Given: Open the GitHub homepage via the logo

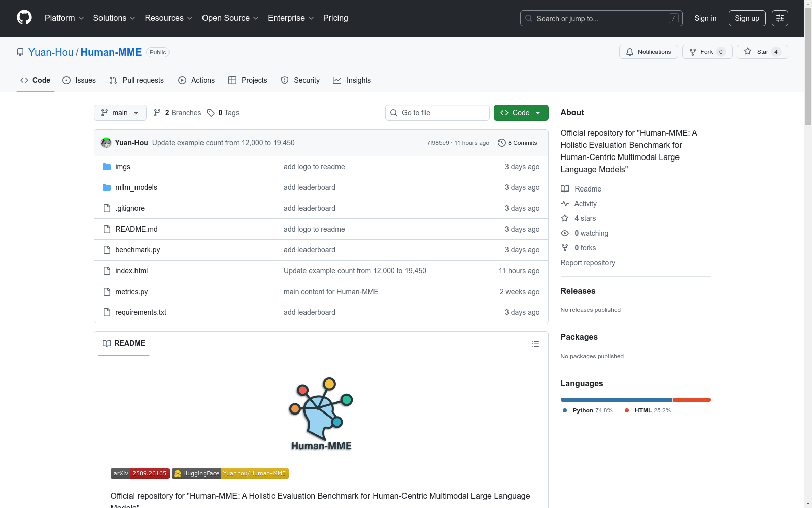Looking at the screenshot, I should (24, 18).
